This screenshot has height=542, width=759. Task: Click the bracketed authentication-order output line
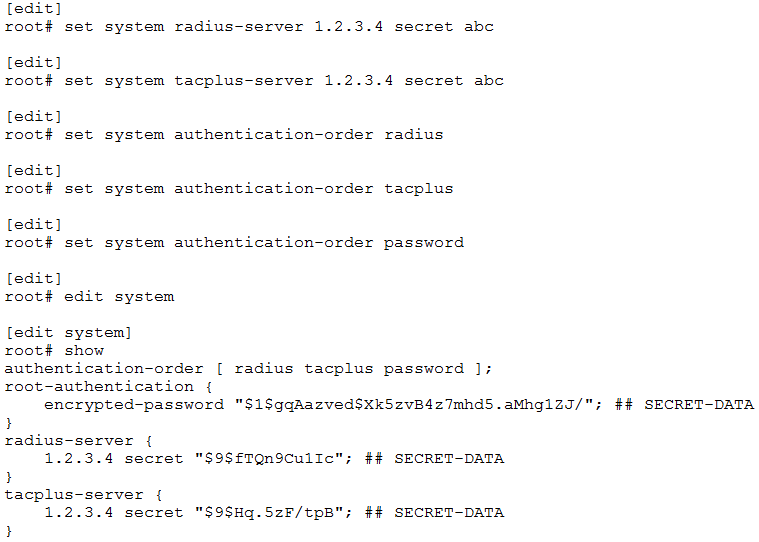(x=248, y=368)
